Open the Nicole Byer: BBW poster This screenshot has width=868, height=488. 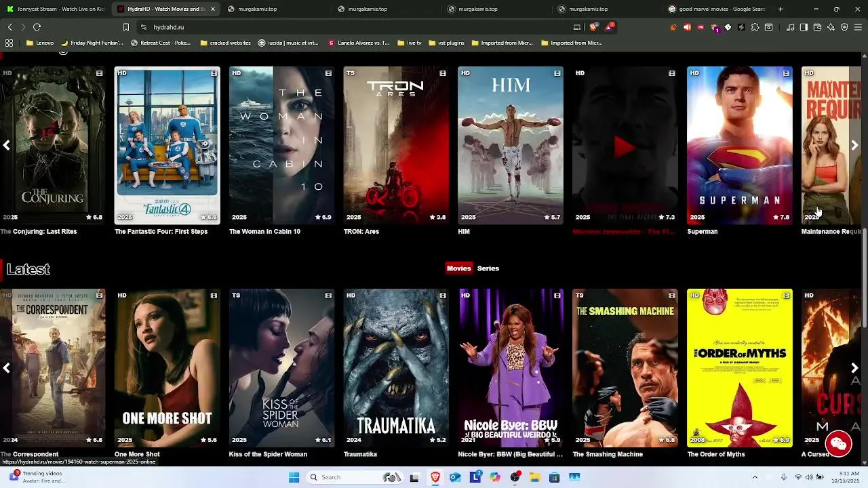coord(510,367)
